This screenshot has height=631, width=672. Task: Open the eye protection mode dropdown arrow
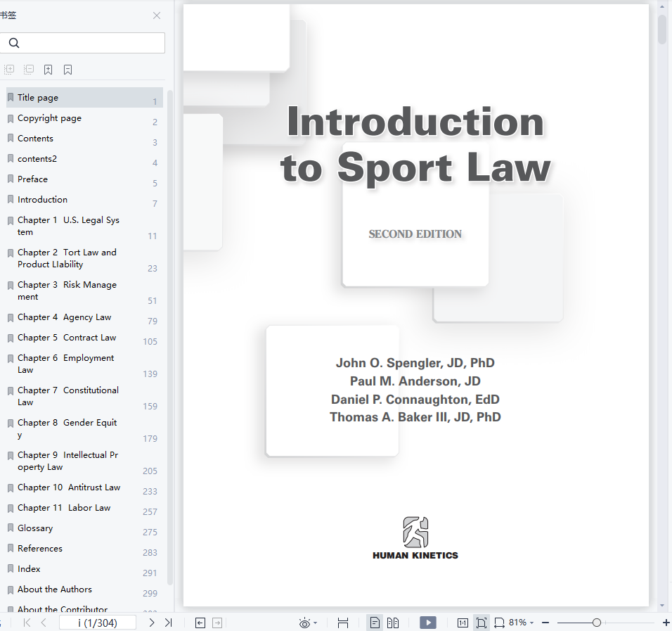tap(316, 623)
